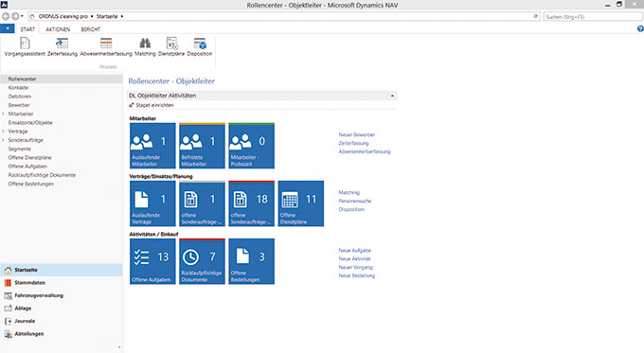The width and height of the screenshot is (644, 353).
Task: Switch to the BERICHT ribbon tab
Action: (91, 29)
